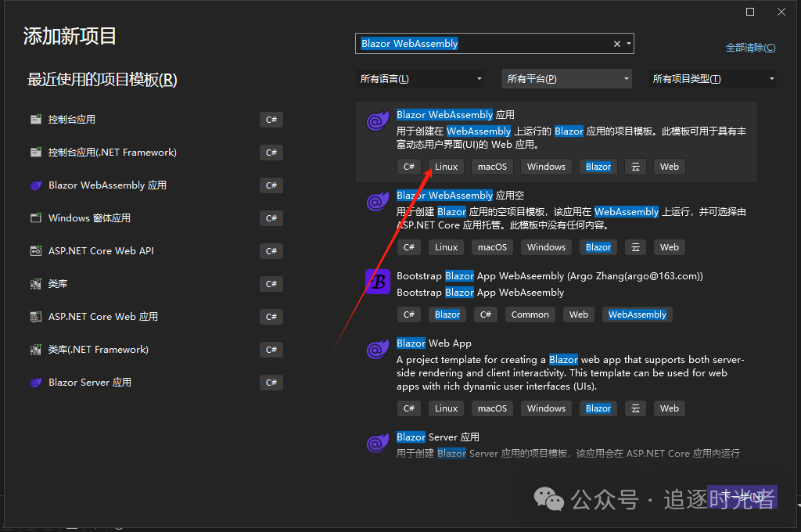Clear the search box with the X button

[616, 44]
